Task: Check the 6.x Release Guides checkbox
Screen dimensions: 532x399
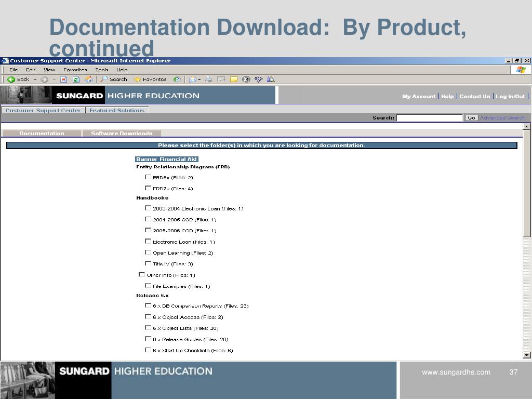Action: (148, 339)
